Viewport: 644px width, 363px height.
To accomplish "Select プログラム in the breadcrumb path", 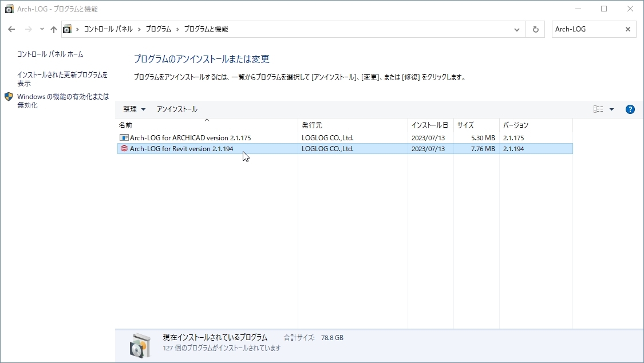I will pos(159,29).
